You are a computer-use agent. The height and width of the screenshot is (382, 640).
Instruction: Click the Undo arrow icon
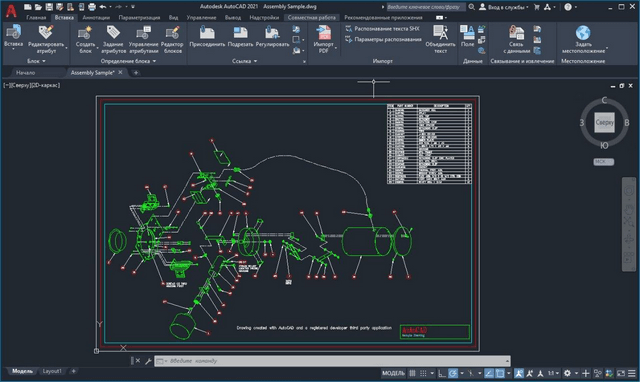coord(103,7)
